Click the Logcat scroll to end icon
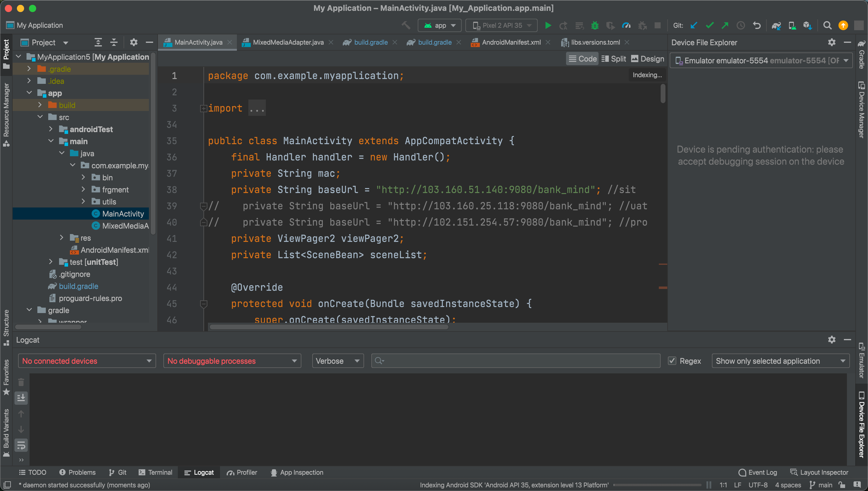This screenshot has width=868, height=491. click(x=21, y=398)
